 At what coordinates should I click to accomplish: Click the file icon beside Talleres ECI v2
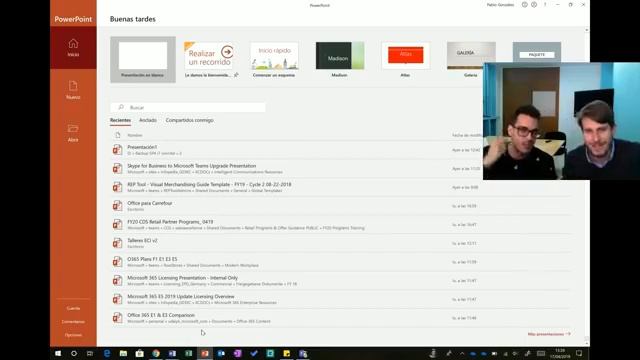pos(118,243)
